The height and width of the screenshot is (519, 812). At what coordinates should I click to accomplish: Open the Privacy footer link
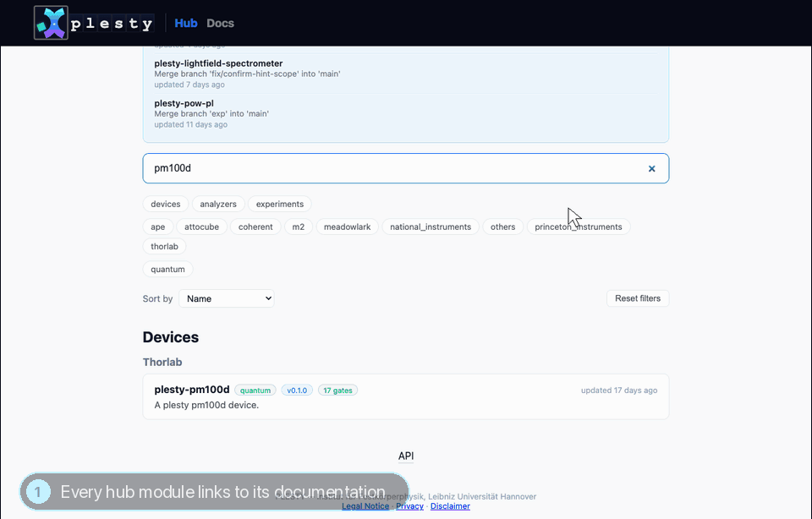(x=409, y=506)
